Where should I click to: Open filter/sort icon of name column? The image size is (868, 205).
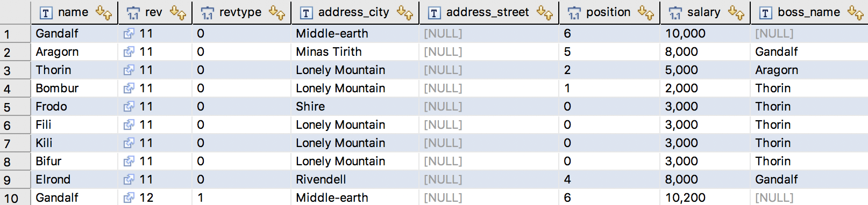[x=104, y=12]
